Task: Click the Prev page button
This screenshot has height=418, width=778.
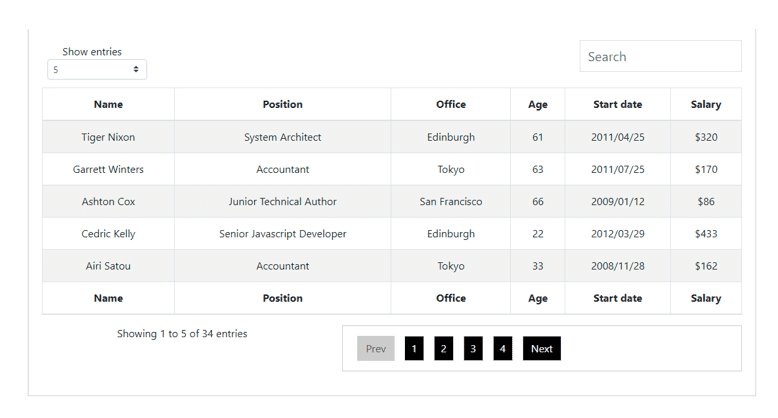Action: coord(376,348)
